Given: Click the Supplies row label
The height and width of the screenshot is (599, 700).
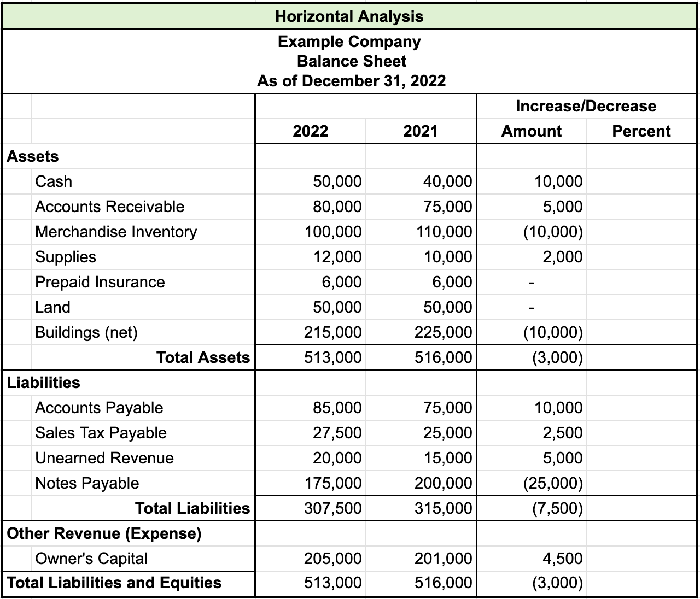Looking at the screenshot, I should (66, 257).
